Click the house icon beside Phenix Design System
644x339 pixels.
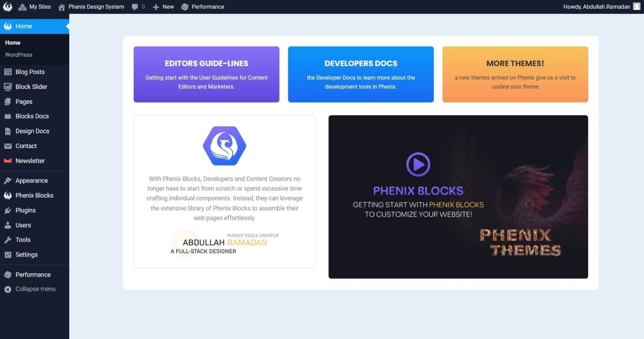click(61, 7)
